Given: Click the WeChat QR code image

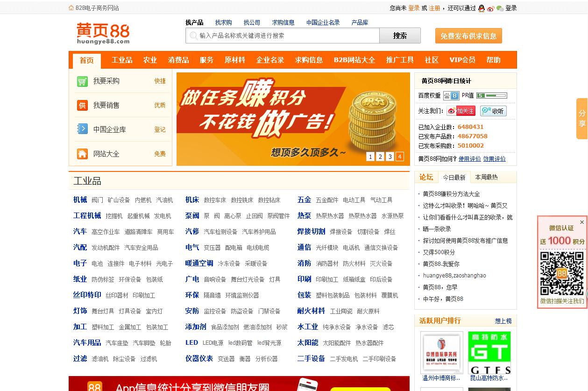Looking at the screenshot, I should coord(562,273).
